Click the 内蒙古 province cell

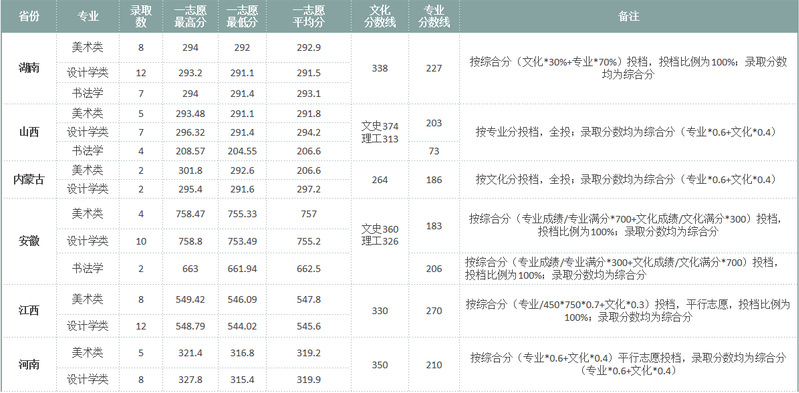(29, 179)
